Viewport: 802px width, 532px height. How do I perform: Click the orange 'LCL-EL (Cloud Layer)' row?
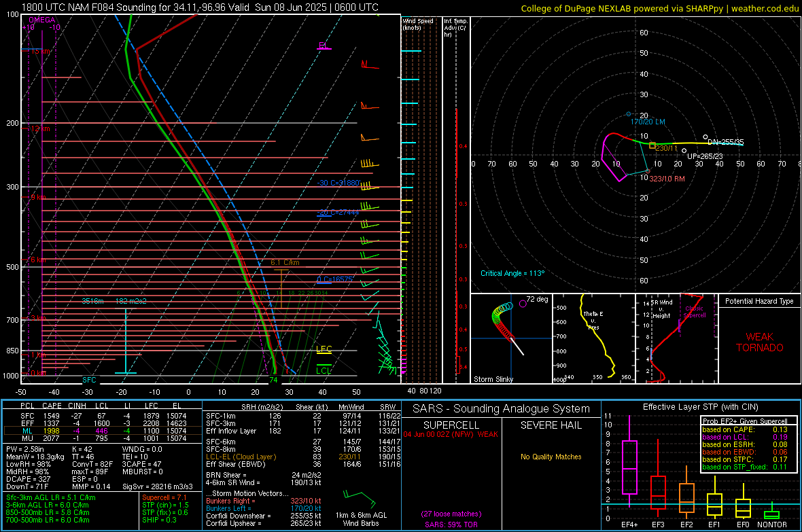[303, 457]
